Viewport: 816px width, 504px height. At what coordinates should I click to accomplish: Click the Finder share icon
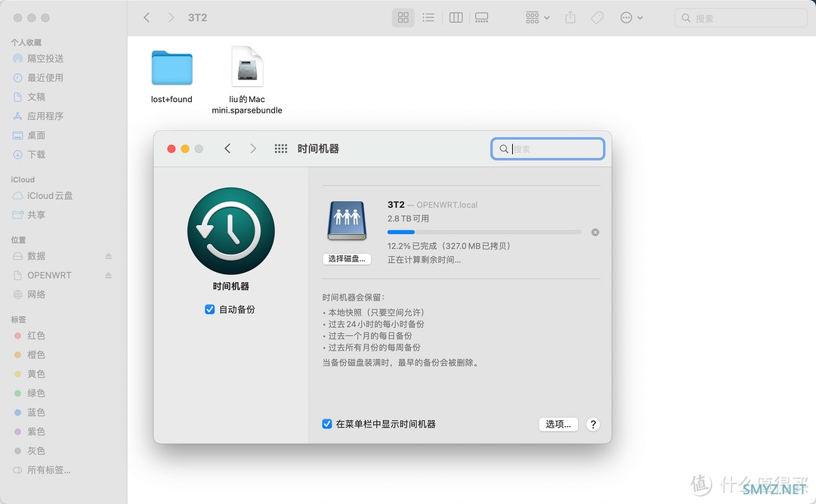pos(570,17)
